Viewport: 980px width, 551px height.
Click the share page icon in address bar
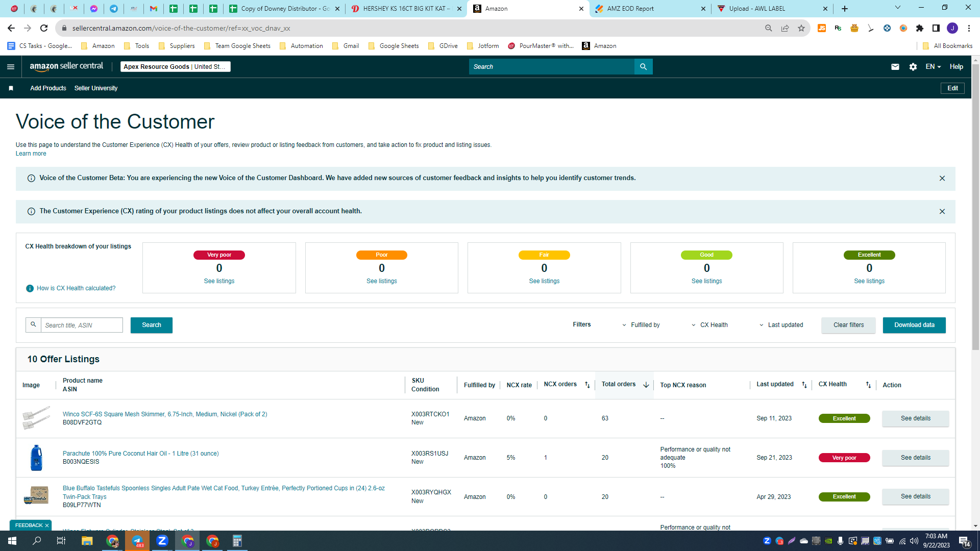[x=785, y=28]
